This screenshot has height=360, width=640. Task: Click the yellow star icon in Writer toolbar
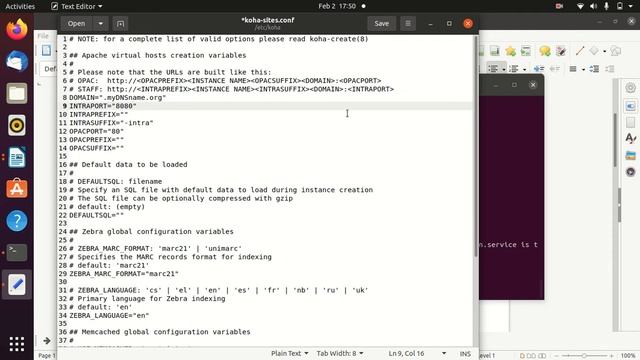510,51
